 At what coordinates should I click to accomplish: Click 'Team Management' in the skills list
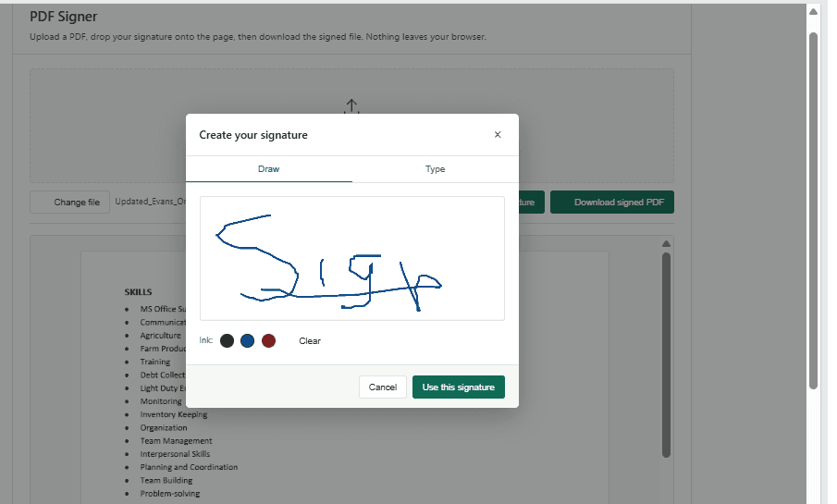pos(176,441)
